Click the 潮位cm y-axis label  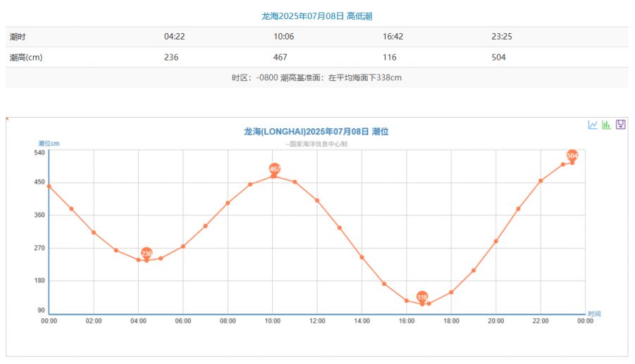(x=49, y=144)
